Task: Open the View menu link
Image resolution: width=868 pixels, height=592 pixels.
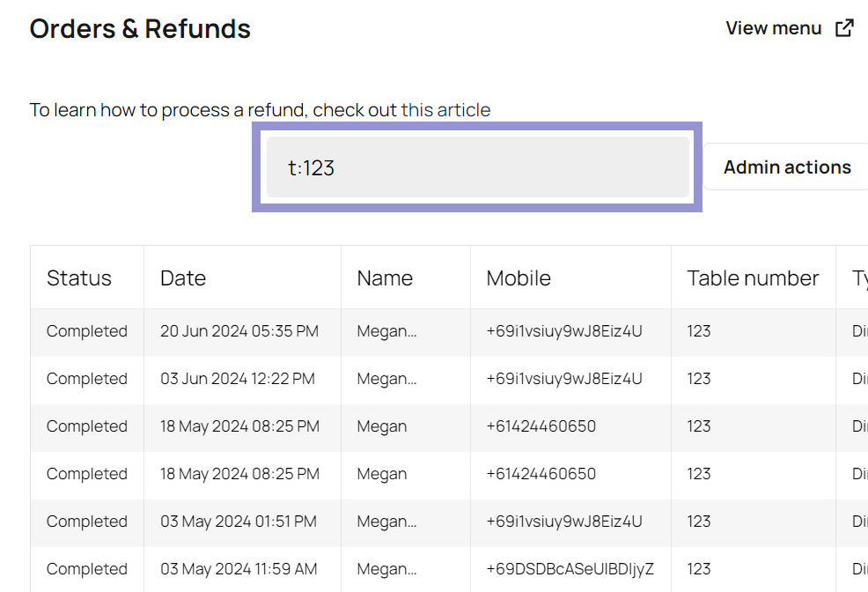Action: pyautogui.click(x=773, y=28)
